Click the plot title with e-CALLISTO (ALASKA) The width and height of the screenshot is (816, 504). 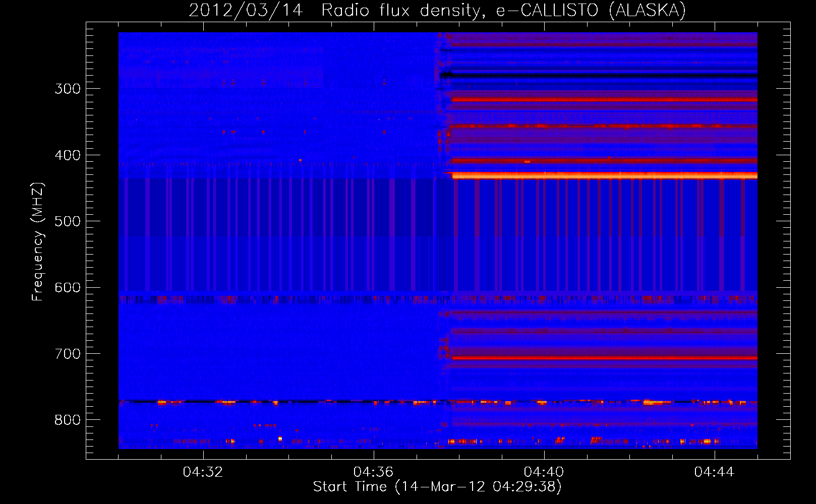(437, 10)
